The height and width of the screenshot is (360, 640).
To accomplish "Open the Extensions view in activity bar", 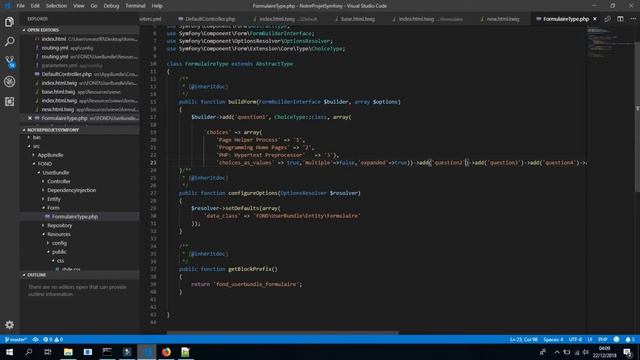I will pos(9,101).
